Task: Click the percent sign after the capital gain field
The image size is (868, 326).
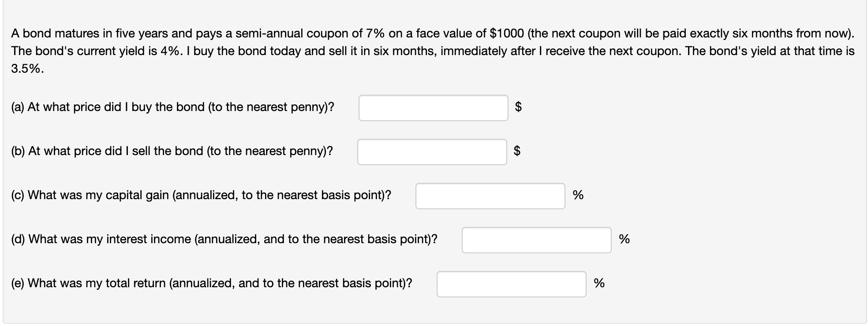Action: pyautogui.click(x=578, y=195)
